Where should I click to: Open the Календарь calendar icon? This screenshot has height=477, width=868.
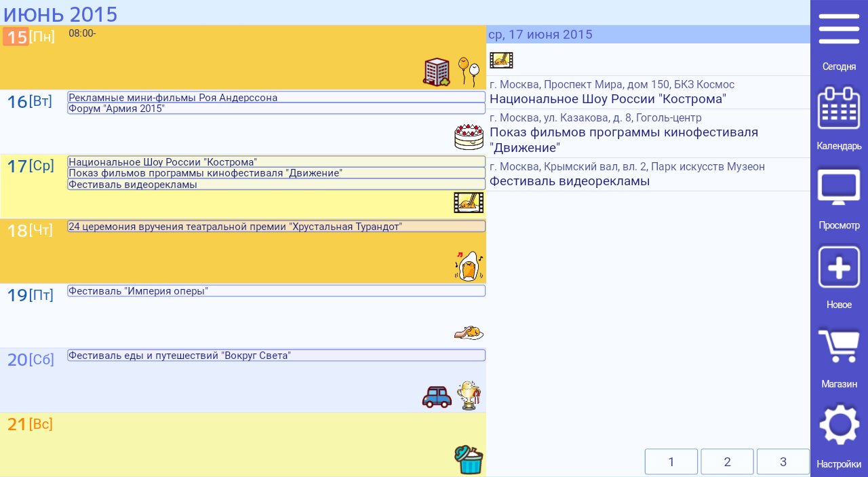tap(839, 107)
